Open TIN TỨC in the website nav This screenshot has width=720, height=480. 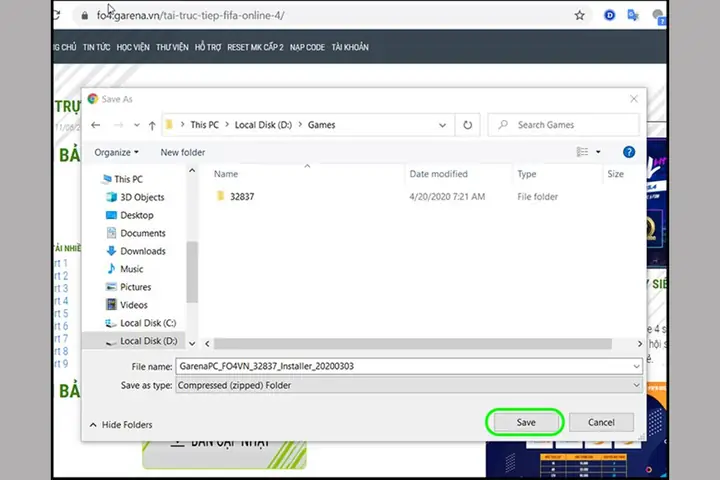(96, 47)
